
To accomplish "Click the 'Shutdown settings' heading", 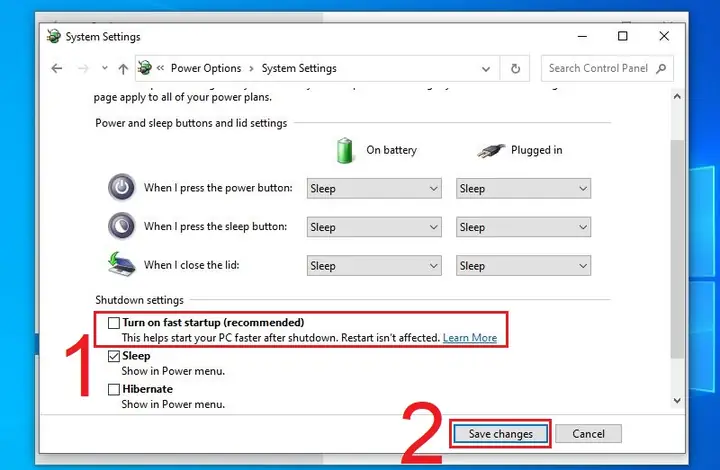I will tap(139, 300).
